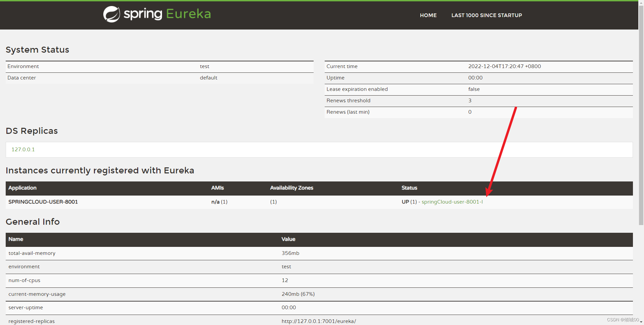This screenshot has width=644, height=325.
Task: Click the Renews (last min) label
Action: point(348,112)
